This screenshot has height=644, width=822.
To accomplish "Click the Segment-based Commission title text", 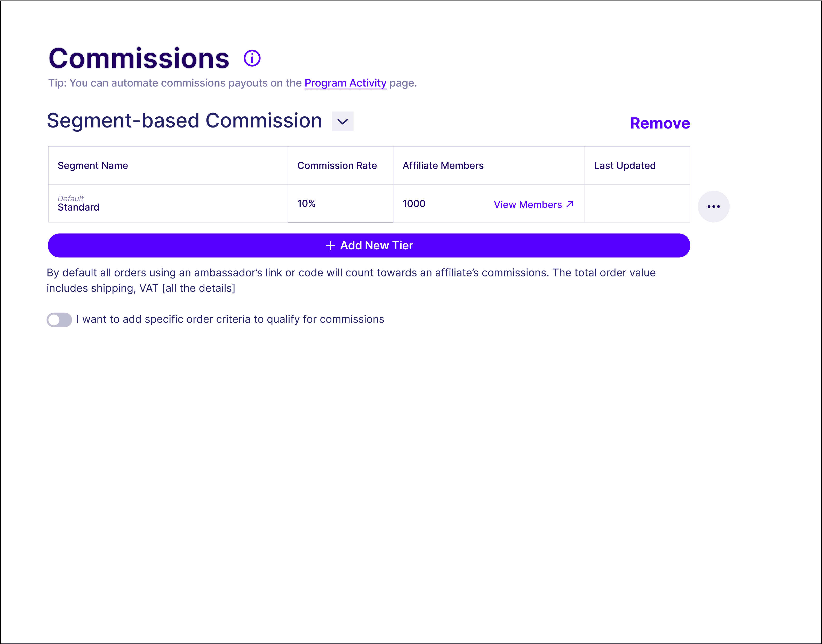I will pyautogui.click(x=184, y=121).
